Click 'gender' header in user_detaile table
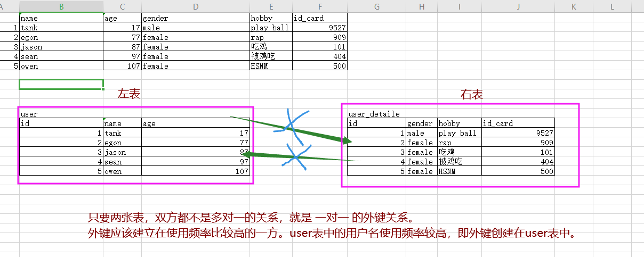 point(422,123)
